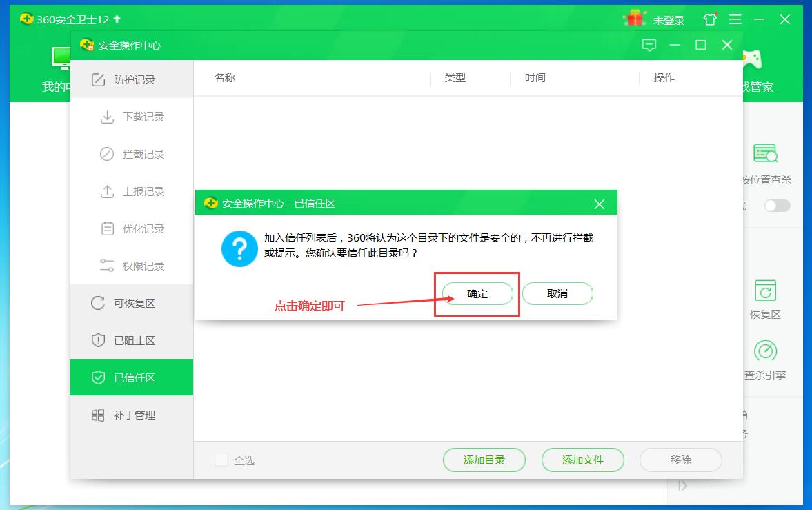
Task: Click the 防护记录 edit icon
Action: (99, 79)
